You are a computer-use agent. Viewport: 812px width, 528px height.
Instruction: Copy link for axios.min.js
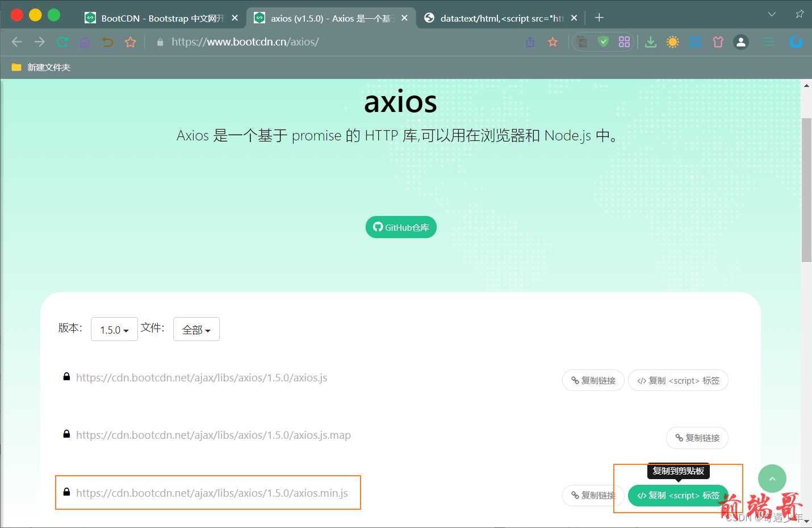click(593, 496)
